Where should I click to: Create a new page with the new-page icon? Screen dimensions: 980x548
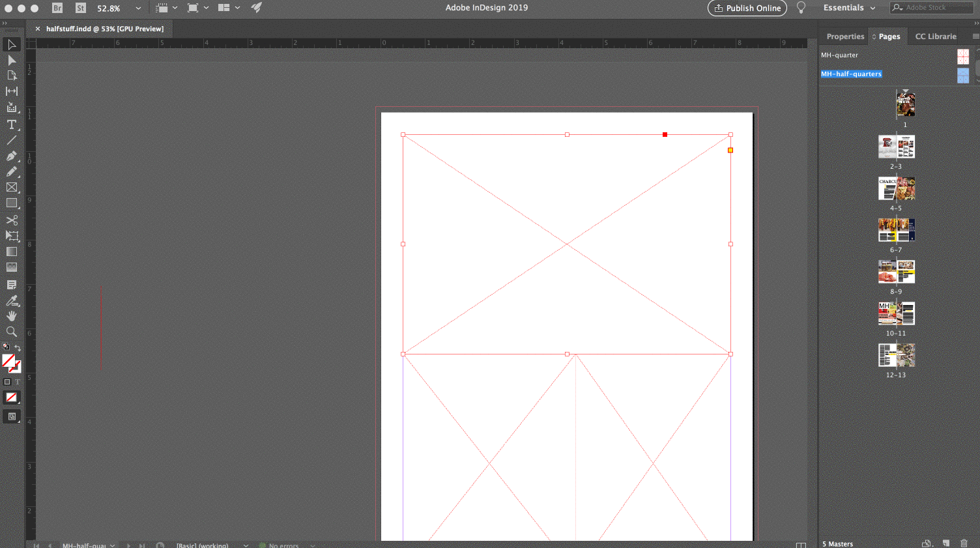tap(946, 543)
